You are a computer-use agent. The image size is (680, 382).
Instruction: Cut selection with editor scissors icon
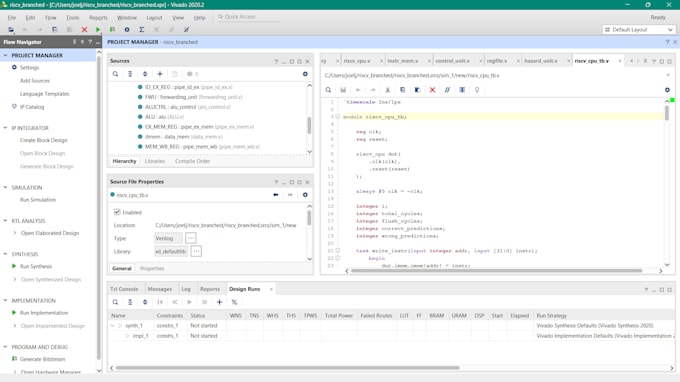(x=388, y=90)
